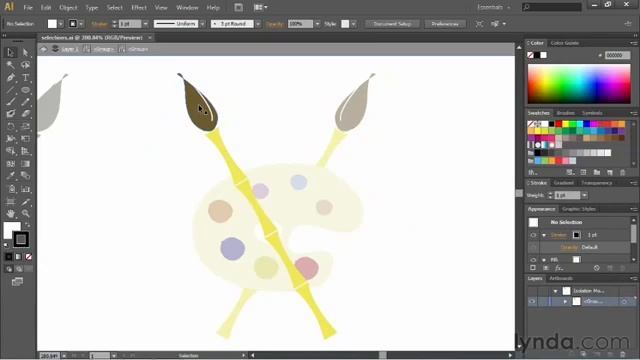This screenshot has width=640, height=360.
Task: Open Weight dropdown in Stroke panel
Action: coord(584,196)
